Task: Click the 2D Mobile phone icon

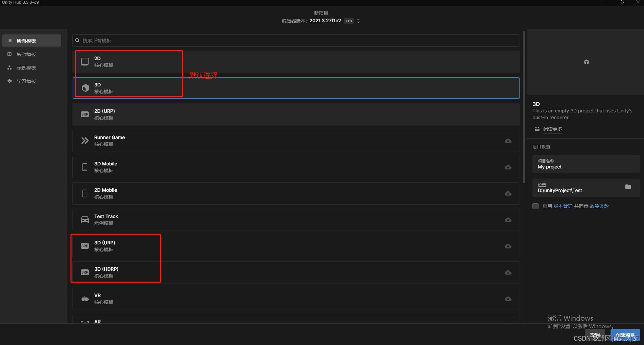Action: (x=85, y=193)
